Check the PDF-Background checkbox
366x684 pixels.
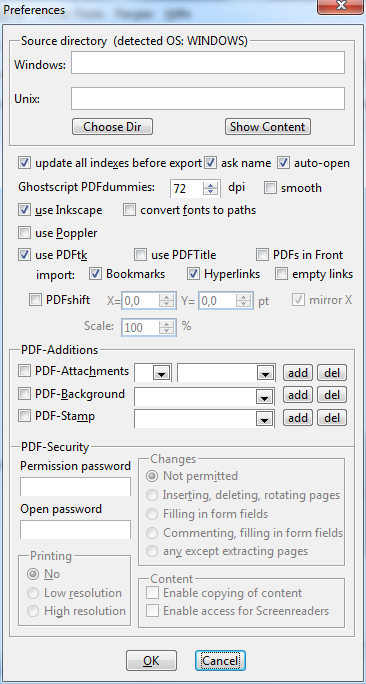pyautogui.click(x=24, y=394)
